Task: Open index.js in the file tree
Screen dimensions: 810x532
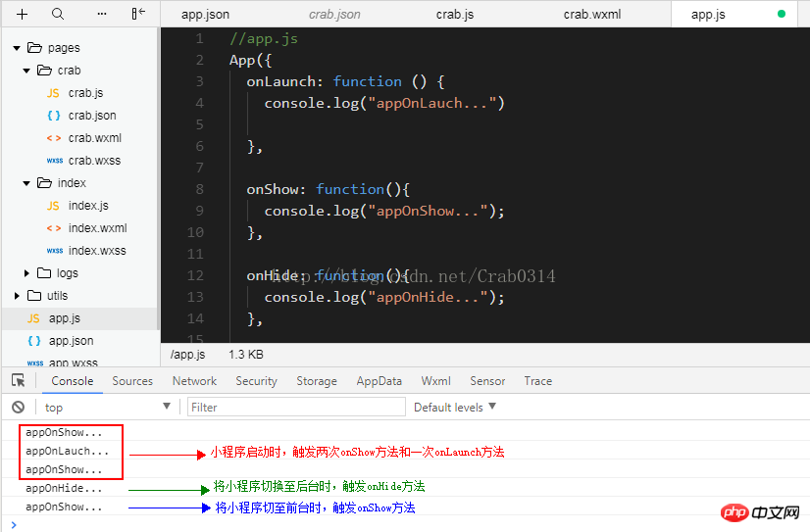Action: pyautogui.click(x=88, y=206)
